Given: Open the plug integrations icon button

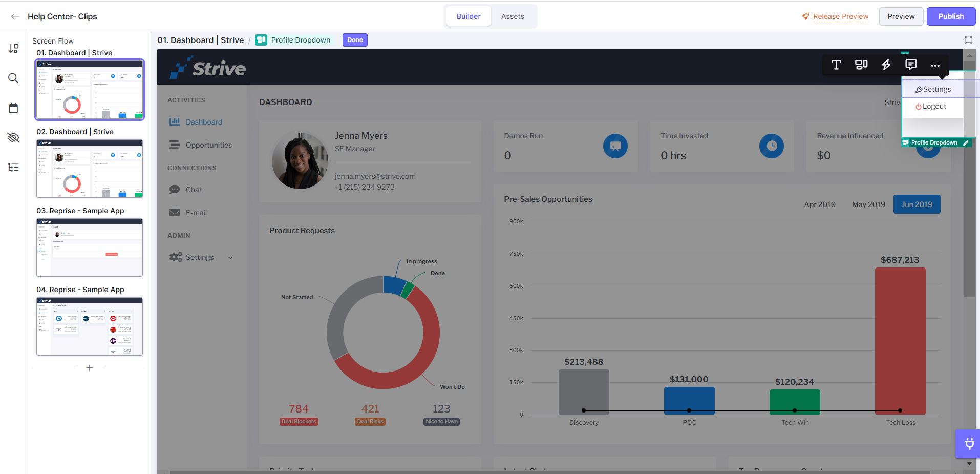Looking at the screenshot, I should pyautogui.click(x=969, y=443).
